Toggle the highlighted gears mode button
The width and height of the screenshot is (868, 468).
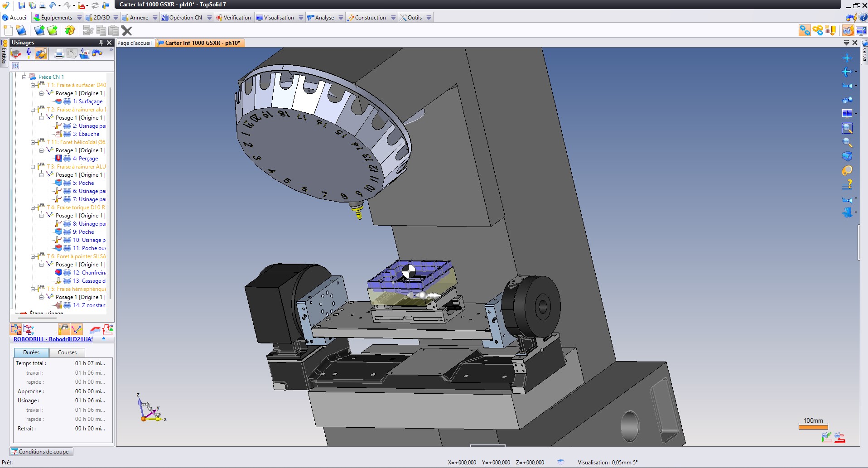click(x=805, y=30)
